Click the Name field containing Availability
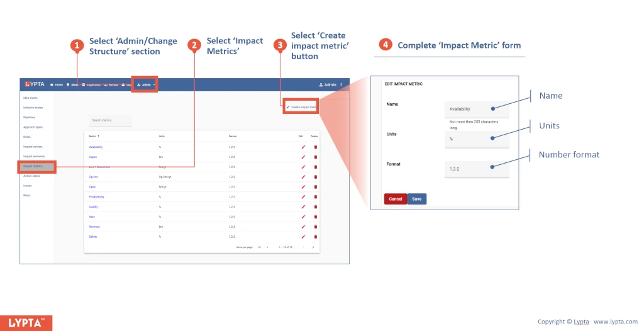Viewport: 644px width, 331px height. (x=477, y=109)
